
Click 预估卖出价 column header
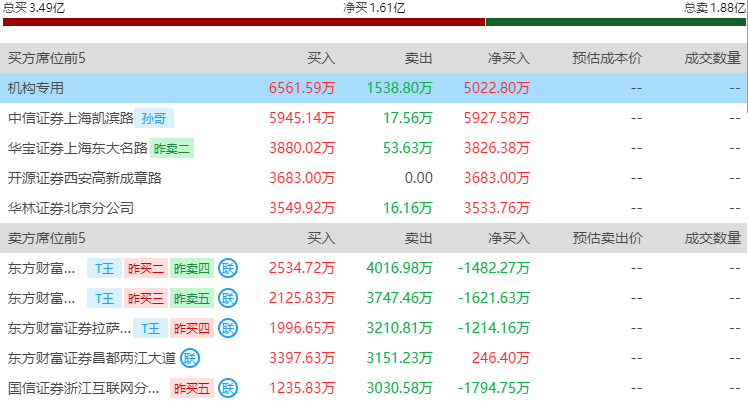pyautogui.click(x=607, y=238)
